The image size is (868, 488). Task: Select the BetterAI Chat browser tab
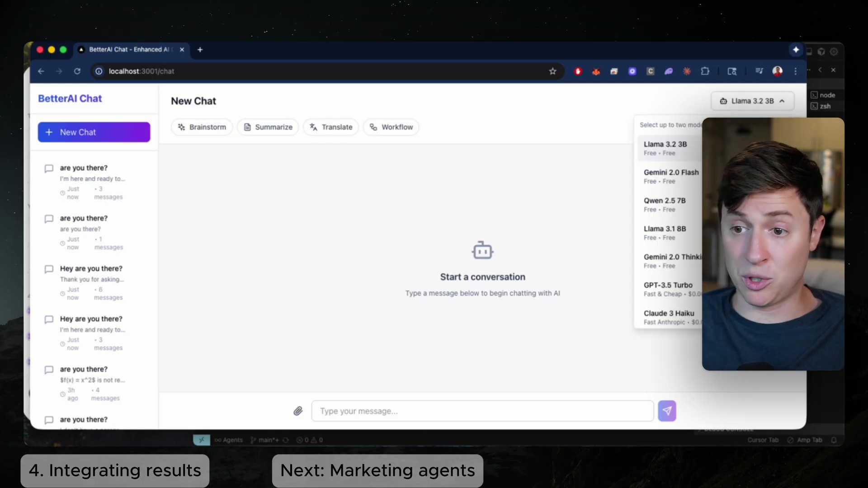(131, 50)
